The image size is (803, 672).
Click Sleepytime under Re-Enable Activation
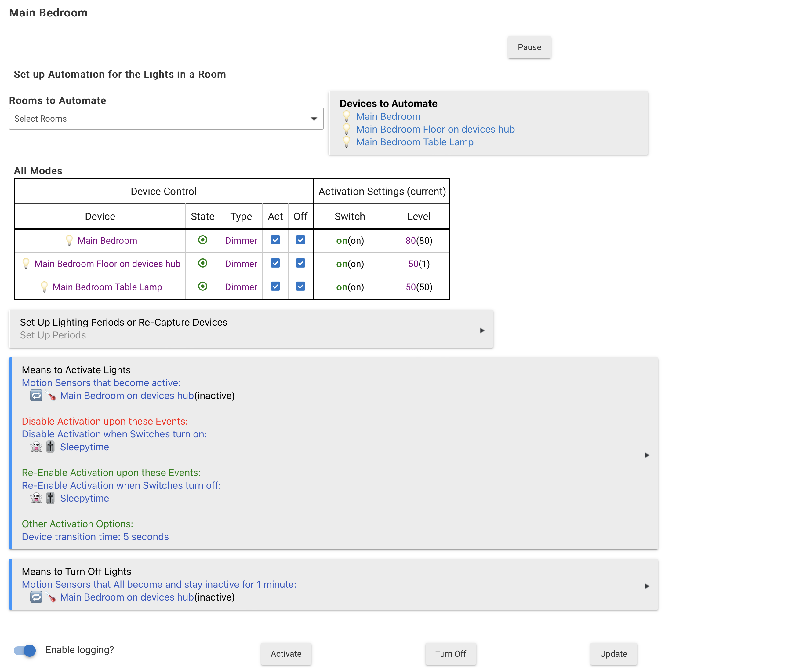click(85, 498)
